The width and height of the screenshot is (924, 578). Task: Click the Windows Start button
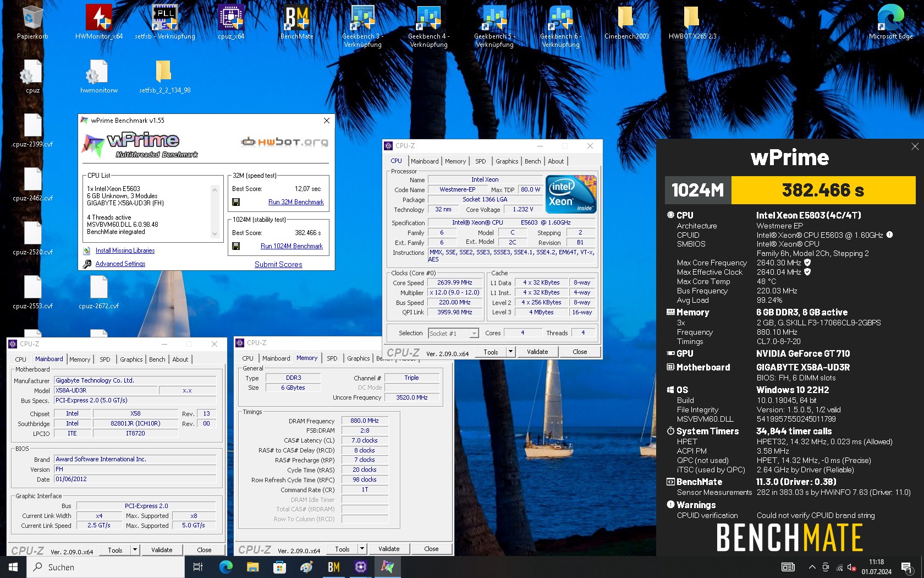13,567
